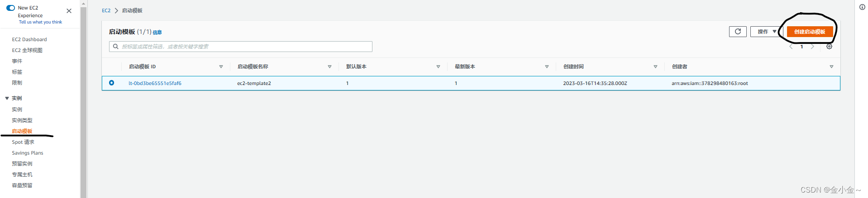The height and width of the screenshot is (198, 868).
Task: Open EC2 Dashboard in sidebar
Action: (29, 39)
